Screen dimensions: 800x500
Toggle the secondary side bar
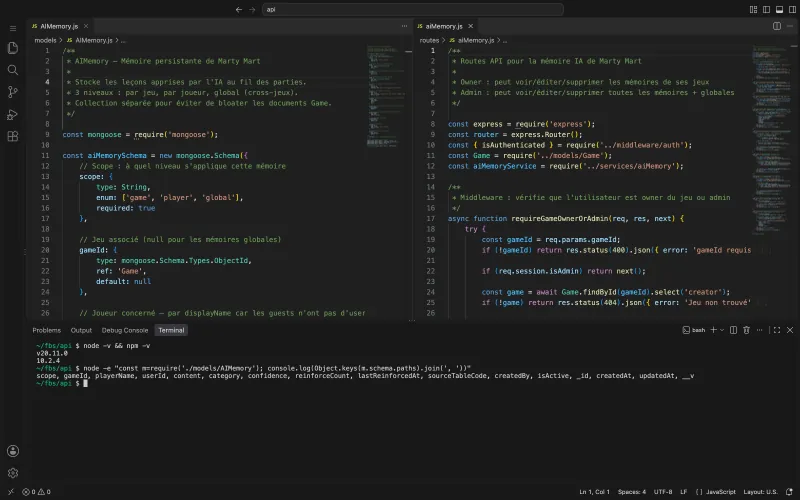point(792,9)
